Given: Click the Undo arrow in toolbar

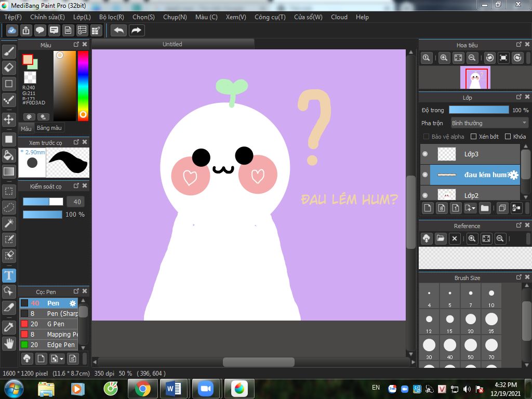Looking at the screenshot, I should click(119, 31).
